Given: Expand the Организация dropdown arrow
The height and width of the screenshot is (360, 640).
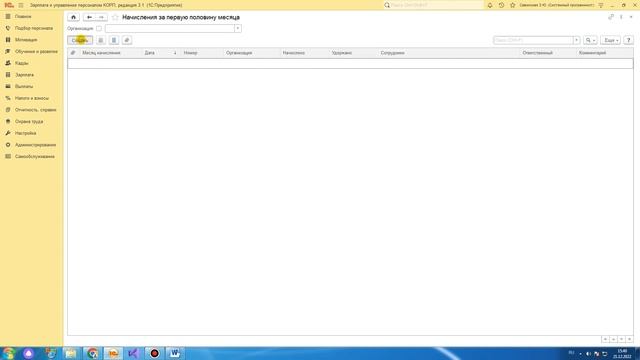Looking at the screenshot, I should click(238, 29).
